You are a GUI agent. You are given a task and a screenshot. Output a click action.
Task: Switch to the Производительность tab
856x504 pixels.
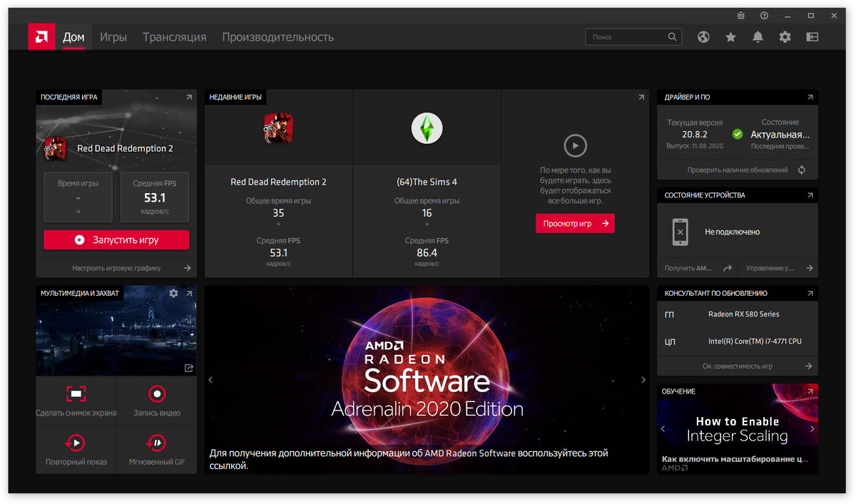point(278,37)
